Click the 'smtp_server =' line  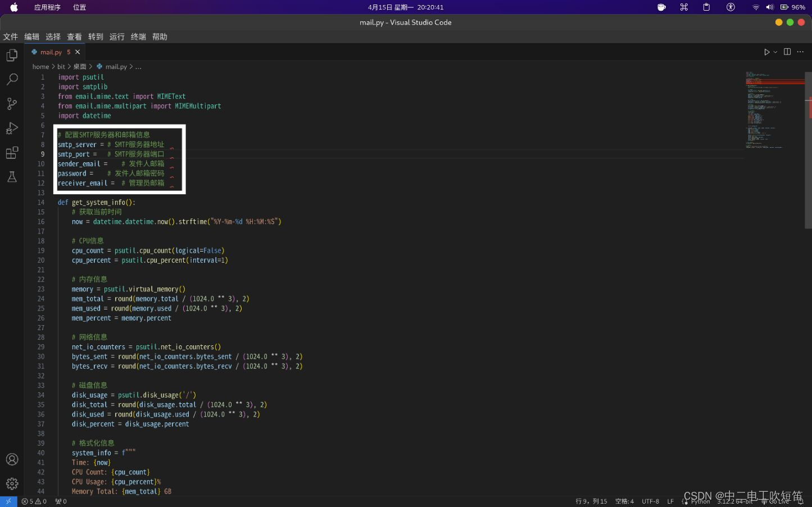(x=111, y=144)
